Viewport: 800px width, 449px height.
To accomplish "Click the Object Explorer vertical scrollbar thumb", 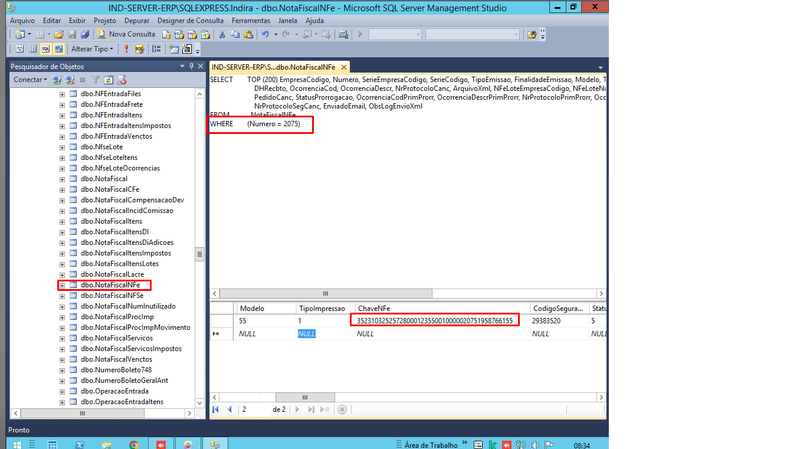I will [x=199, y=254].
